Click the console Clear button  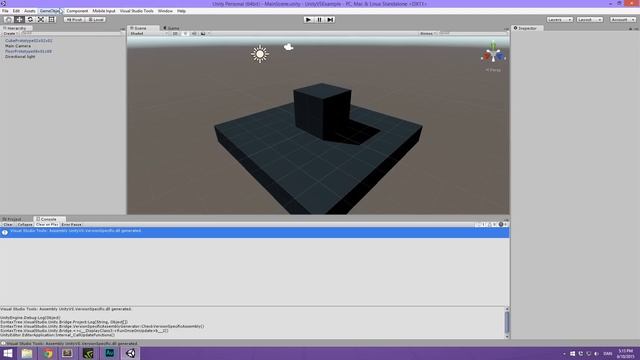(x=8, y=224)
